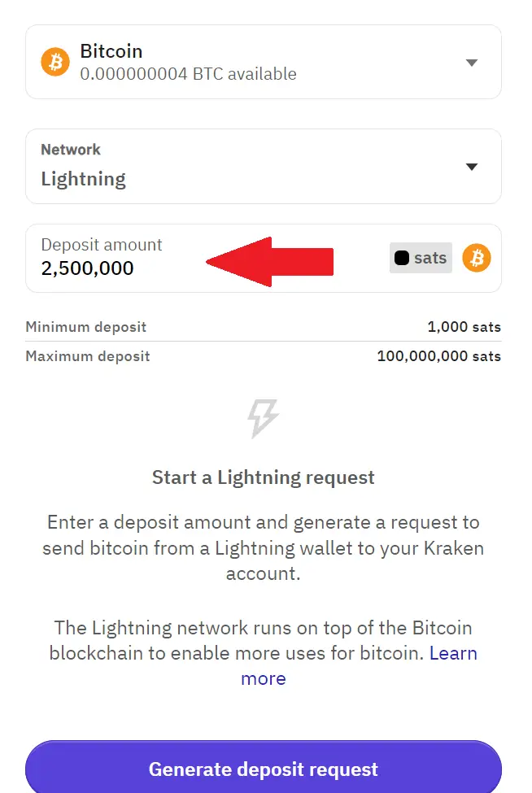
Task: Click the 1,000 sats minimum deposit value
Action: 464,327
